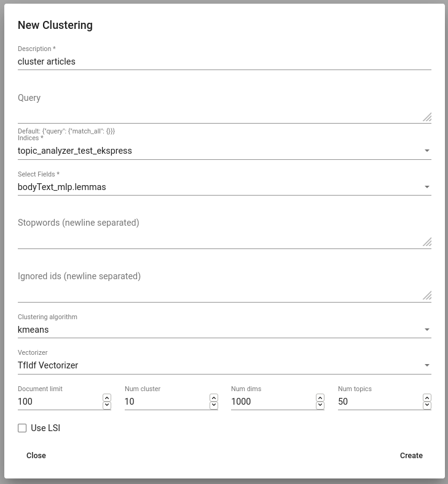Viewport: 448px width, 484px height.
Task: Expand the Select Fields dropdown
Action: pyautogui.click(x=224, y=187)
